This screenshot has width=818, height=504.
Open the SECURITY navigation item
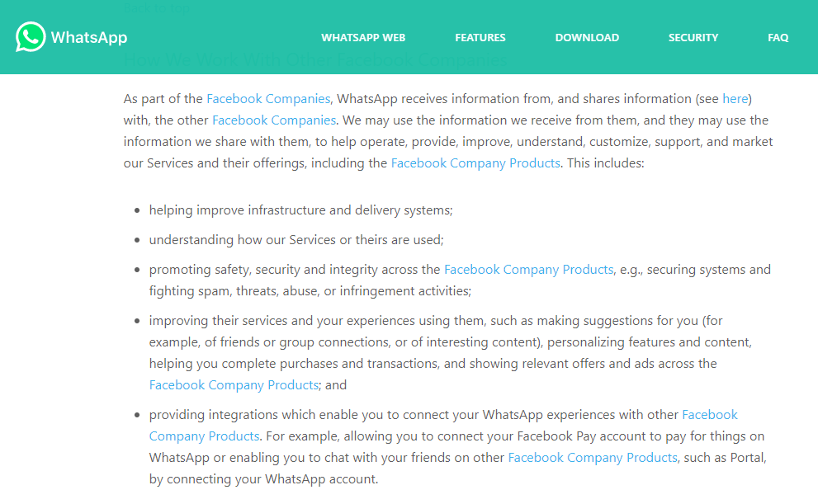693,37
